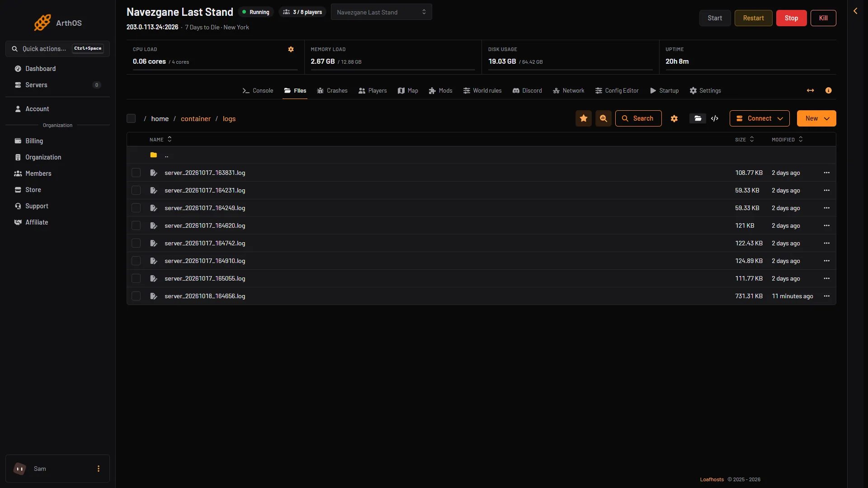This screenshot has width=868, height=488.
Task: Switch to code view icon
Action: 715,118
